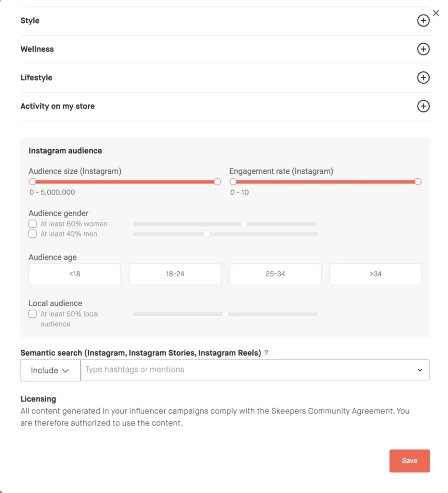The height and width of the screenshot is (493, 448).
Task: Click the Save button
Action: click(x=409, y=461)
